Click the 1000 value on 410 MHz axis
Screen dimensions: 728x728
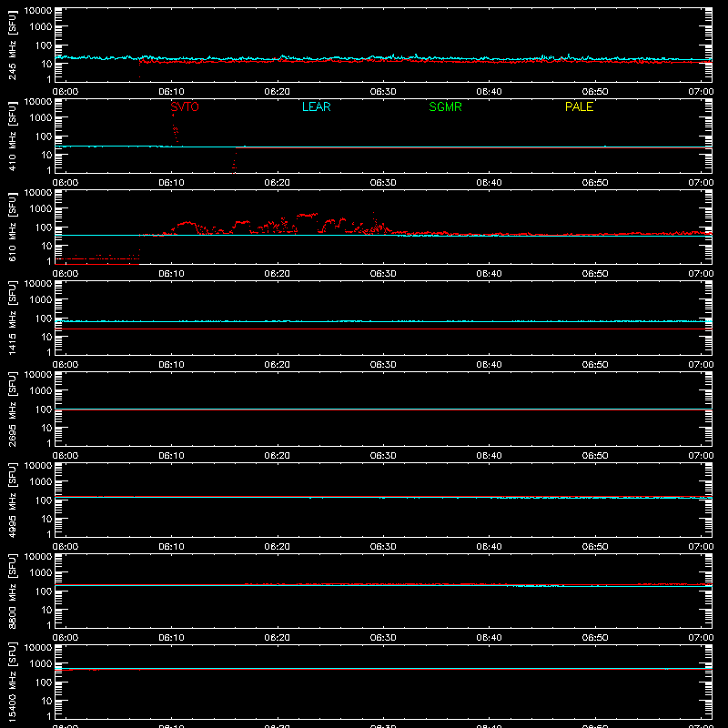[x=41, y=118]
